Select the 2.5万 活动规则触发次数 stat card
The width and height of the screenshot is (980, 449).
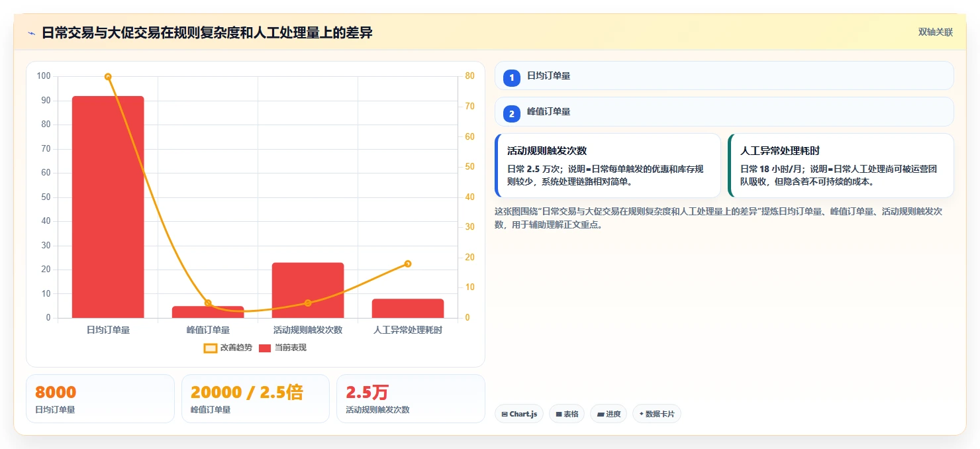click(411, 399)
